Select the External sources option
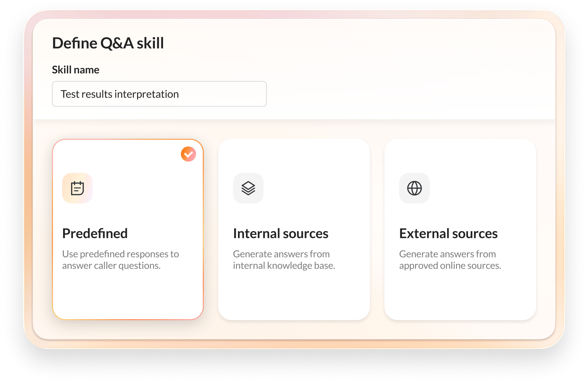The image size is (588, 380). [x=460, y=229]
